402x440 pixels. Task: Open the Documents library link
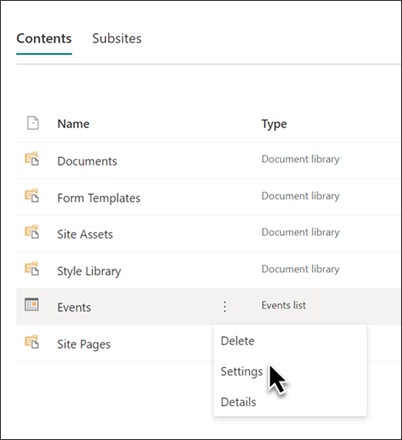[87, 161]
